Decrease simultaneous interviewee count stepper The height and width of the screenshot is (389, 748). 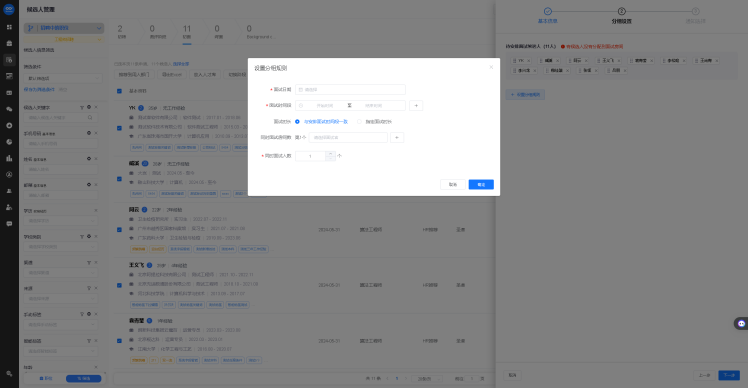click(x=330, y=158)
